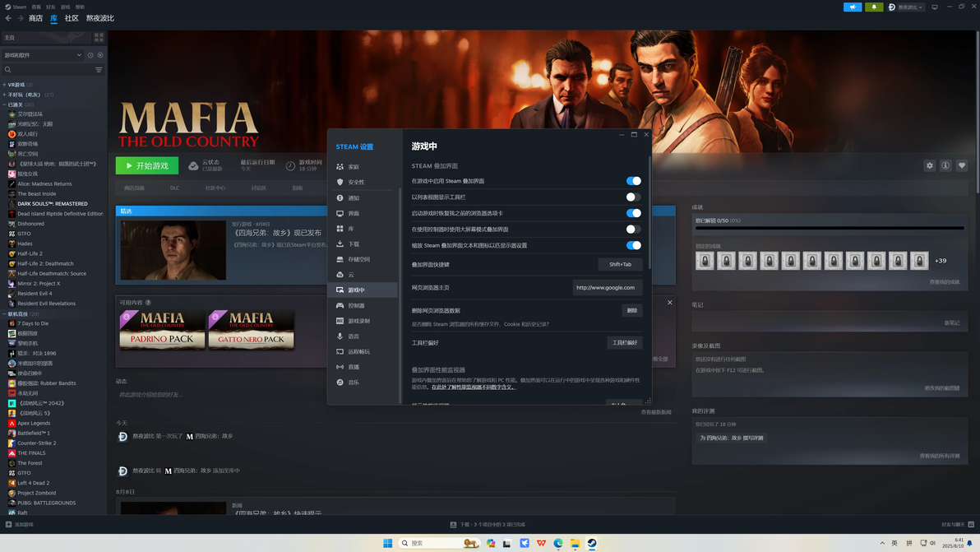Toggle 'Enable Steam Overlay while in-game' switch
The height and width of the screenshot is (552, 980).
point(634,181)
